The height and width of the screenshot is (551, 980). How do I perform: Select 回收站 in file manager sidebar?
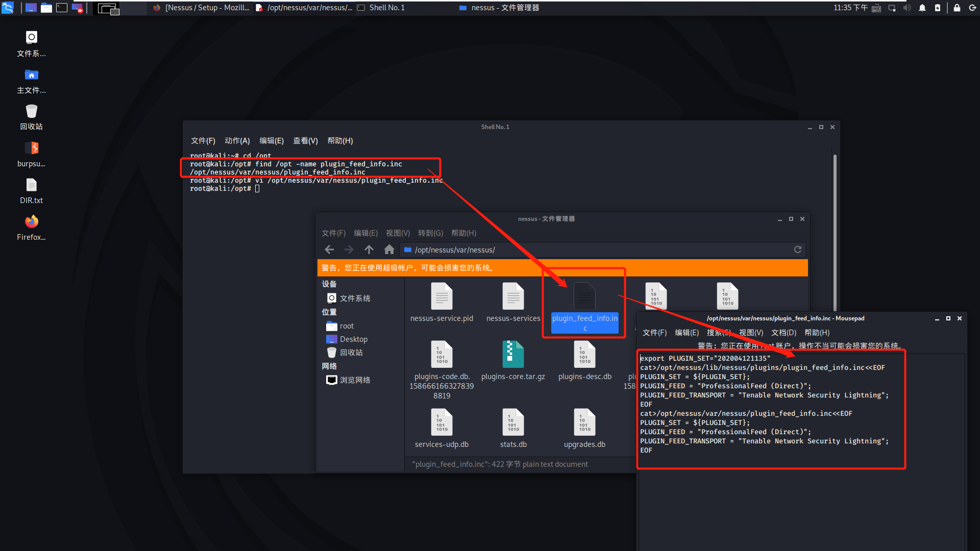click(x=345, y=353)
